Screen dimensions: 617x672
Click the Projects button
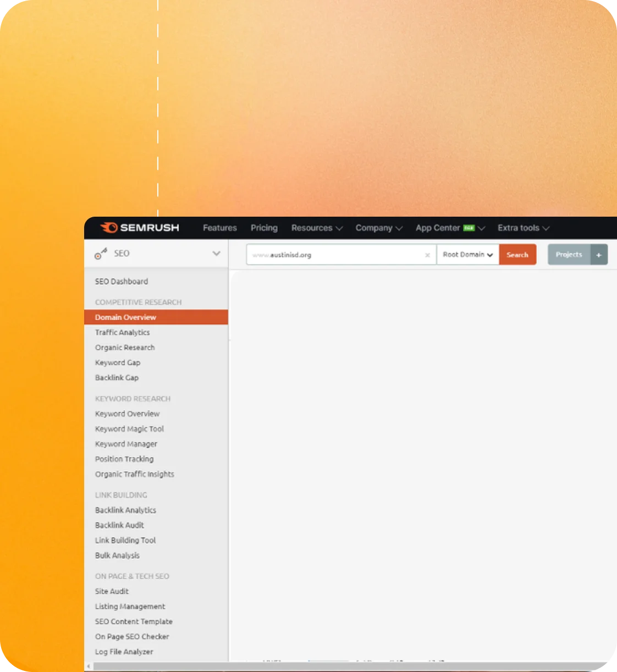[x=569, y=255]
